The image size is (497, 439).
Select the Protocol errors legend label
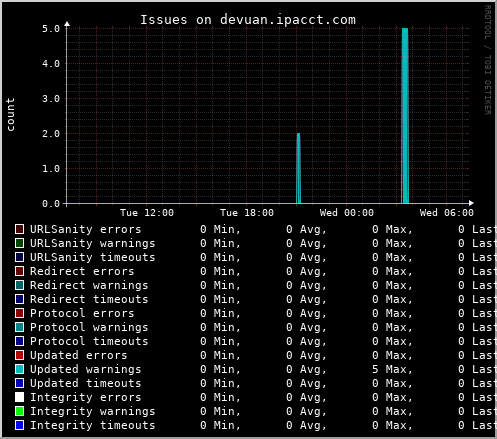[82, 313]
